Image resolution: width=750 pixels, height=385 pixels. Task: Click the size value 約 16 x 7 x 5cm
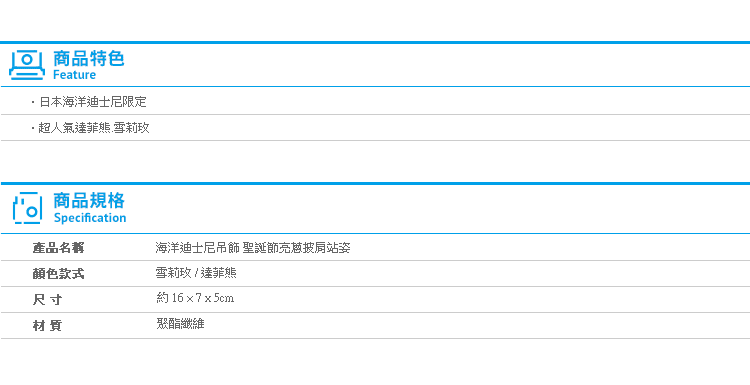coord(195,298)
